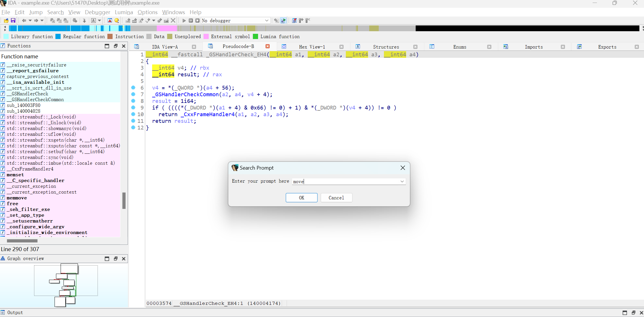The height and width of the screenshot is (317, 644).
Task: Toggle breakpoint dot on pseudocode line 9
Action: point(133,107)
